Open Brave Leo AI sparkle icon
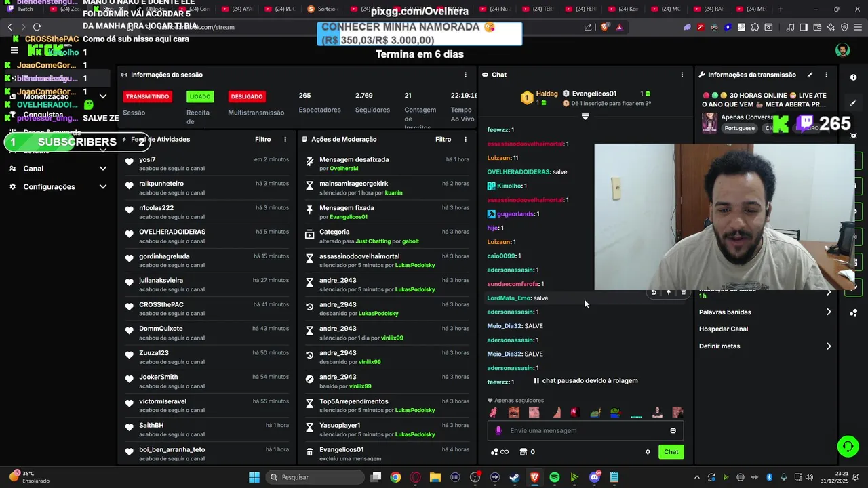Image resolution: width=868 pixels, height=488 pixels. click(x=831, y=27)
